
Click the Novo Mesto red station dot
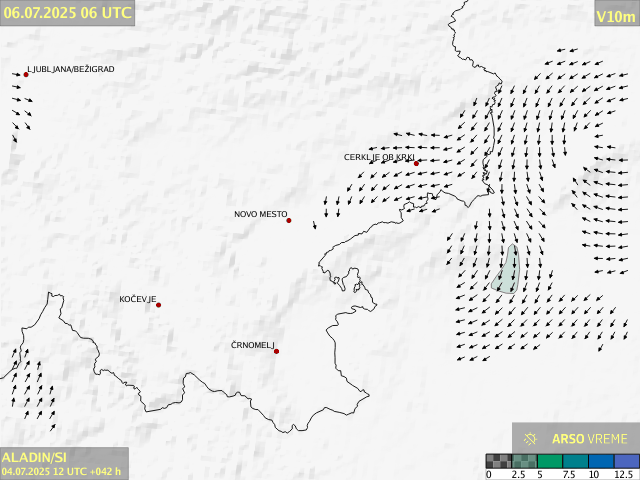coord(289,221)
